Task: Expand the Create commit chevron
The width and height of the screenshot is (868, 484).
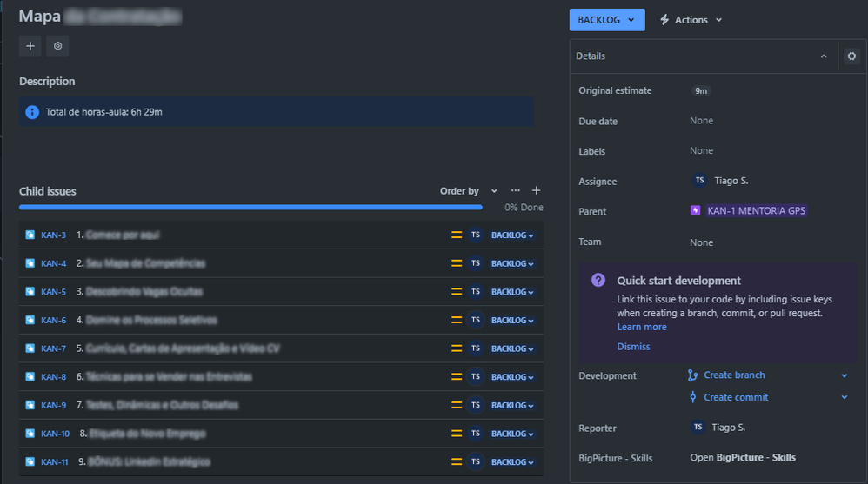Action: click(845, 397)
